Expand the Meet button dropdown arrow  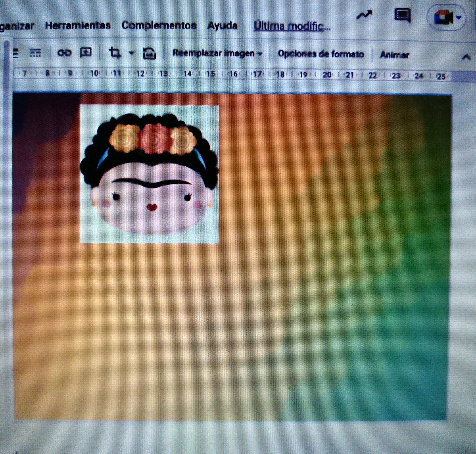(459, 18)
